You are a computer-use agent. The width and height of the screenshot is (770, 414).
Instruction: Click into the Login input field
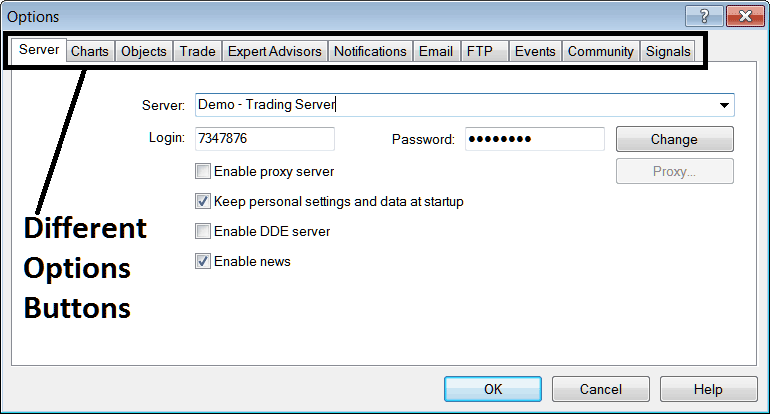[264, 139]
